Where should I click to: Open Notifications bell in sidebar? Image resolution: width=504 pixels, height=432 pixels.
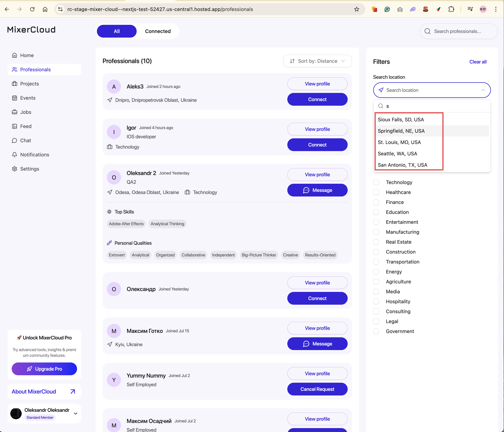(x=15, y=155)
